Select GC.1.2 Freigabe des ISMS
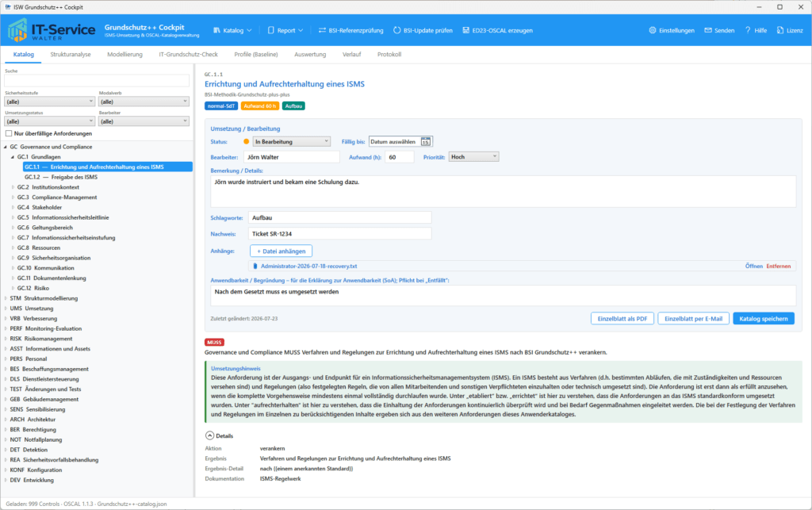Viewport: 812px width, 510px height. pos(61,177)
